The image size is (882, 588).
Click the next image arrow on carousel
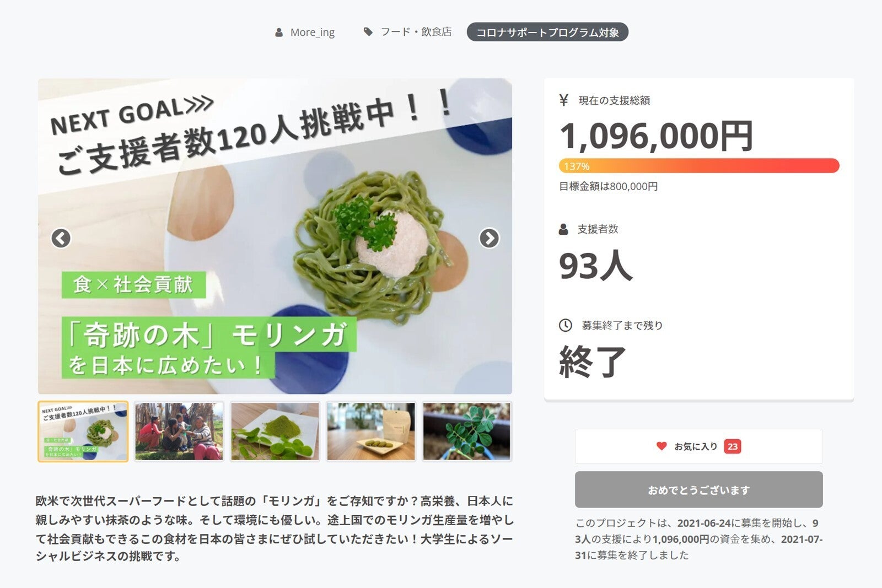coord(489,238)
